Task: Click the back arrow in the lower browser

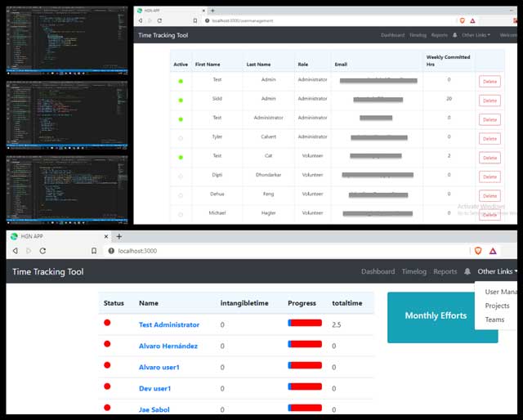Action: (x=15, y=250)
